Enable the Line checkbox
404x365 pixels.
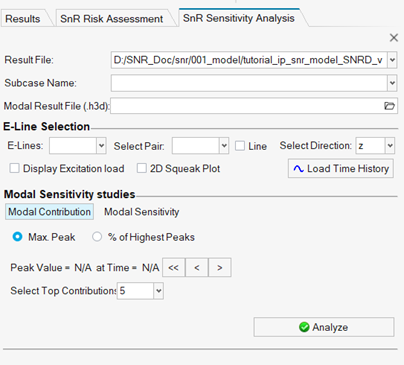[240, 146]
